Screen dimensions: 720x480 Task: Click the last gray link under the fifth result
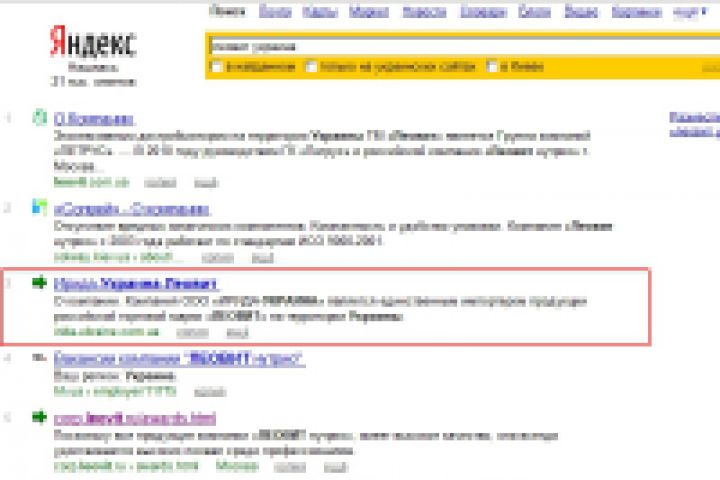click(x=336, y=468)
